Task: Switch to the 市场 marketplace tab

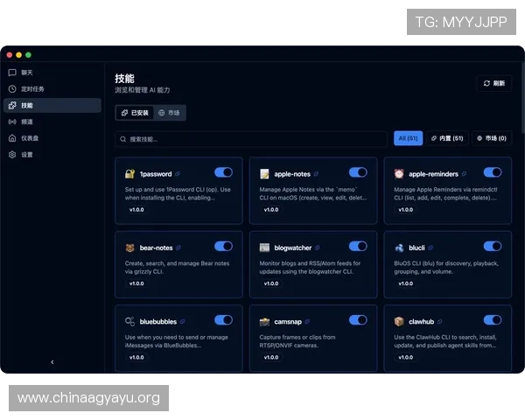Action: pyautogui.click(x=169, y=113)
